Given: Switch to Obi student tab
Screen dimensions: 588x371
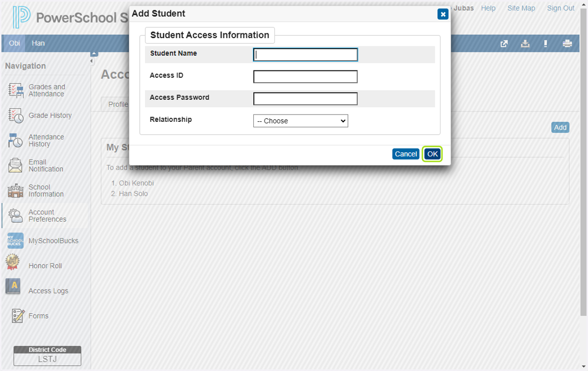Looking at the screenshot, I should point(15,43).
